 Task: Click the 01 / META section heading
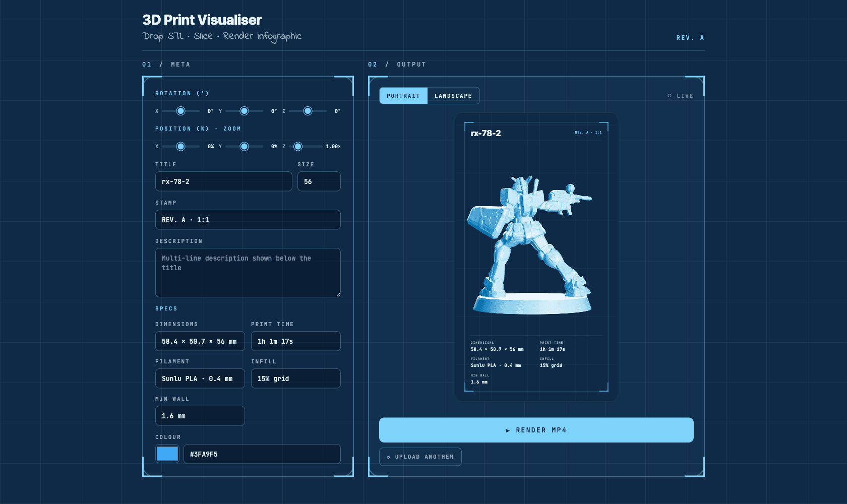pos(166,65)
